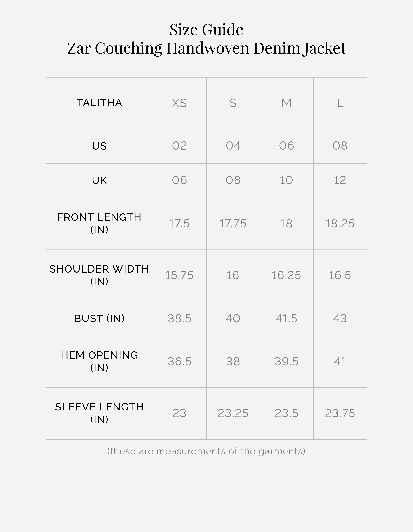Select bust value 38.5
Image resolution: width=413 pixels, height=532 pixels.
tap(179, 319)
